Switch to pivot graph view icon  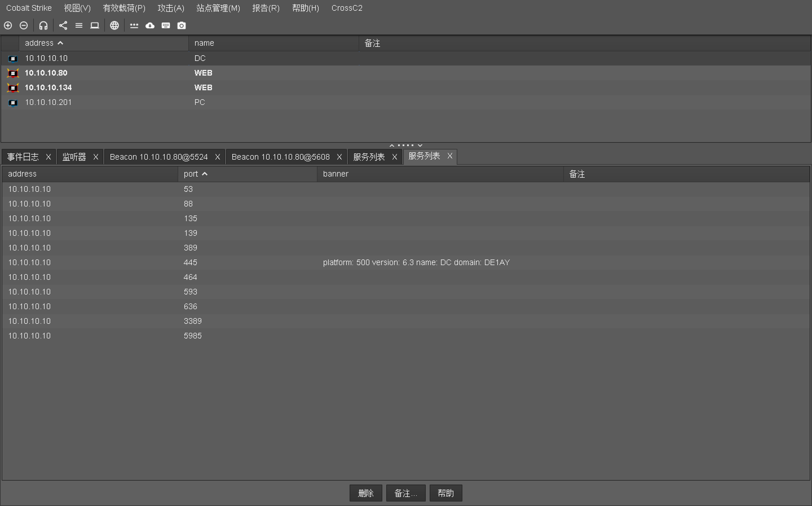63,25
